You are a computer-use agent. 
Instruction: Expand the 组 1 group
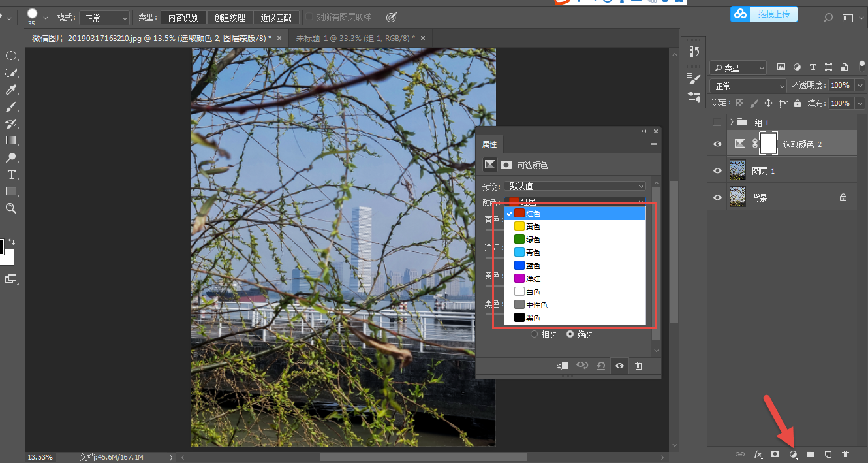[x=732, y=122]
